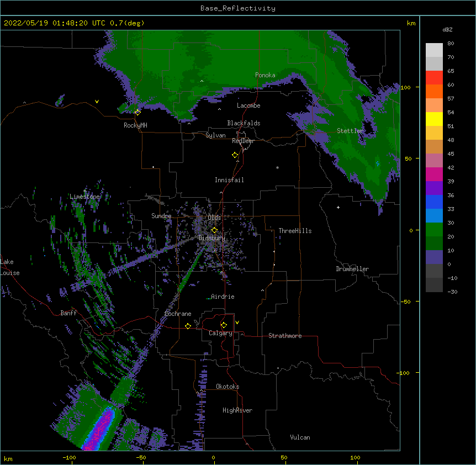
Task: Click the Ponoka city label
Action: point(265,75)
